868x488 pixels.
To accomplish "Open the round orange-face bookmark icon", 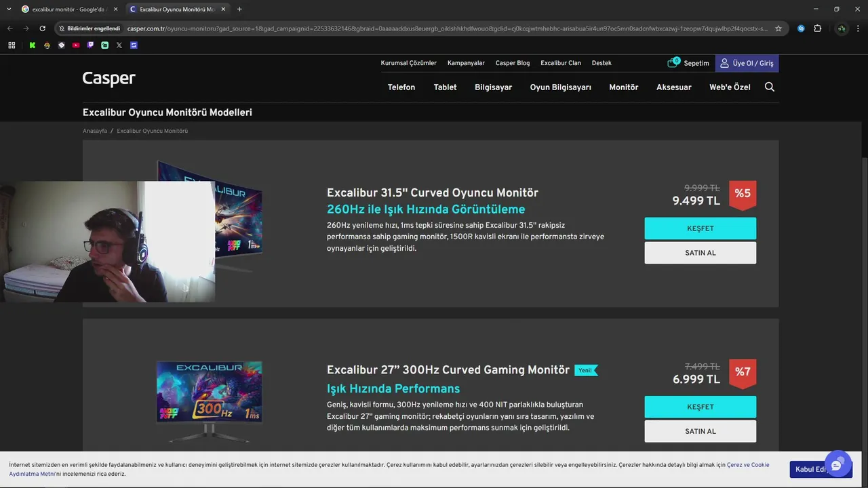I will click(47, 45).
